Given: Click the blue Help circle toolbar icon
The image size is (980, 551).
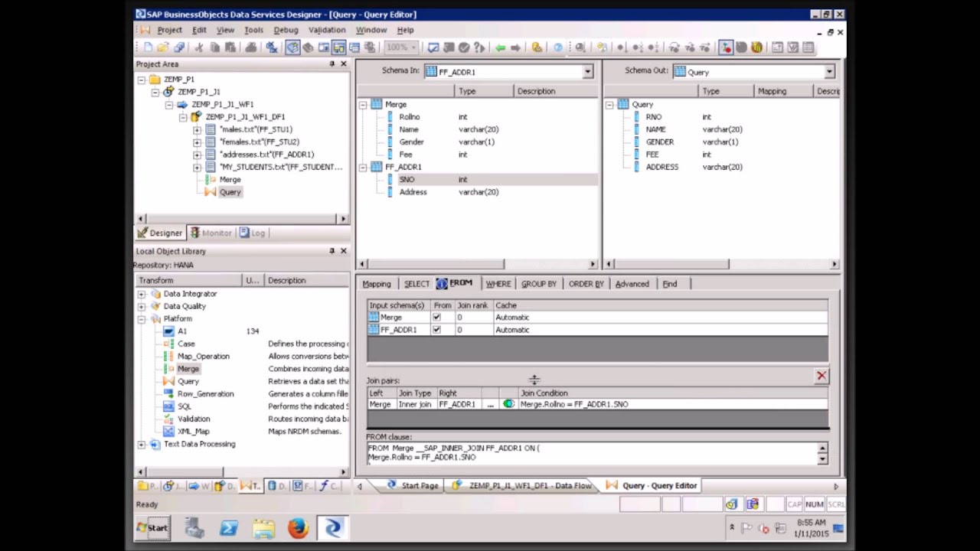Looking at the screenshot, I should point(558,47).
